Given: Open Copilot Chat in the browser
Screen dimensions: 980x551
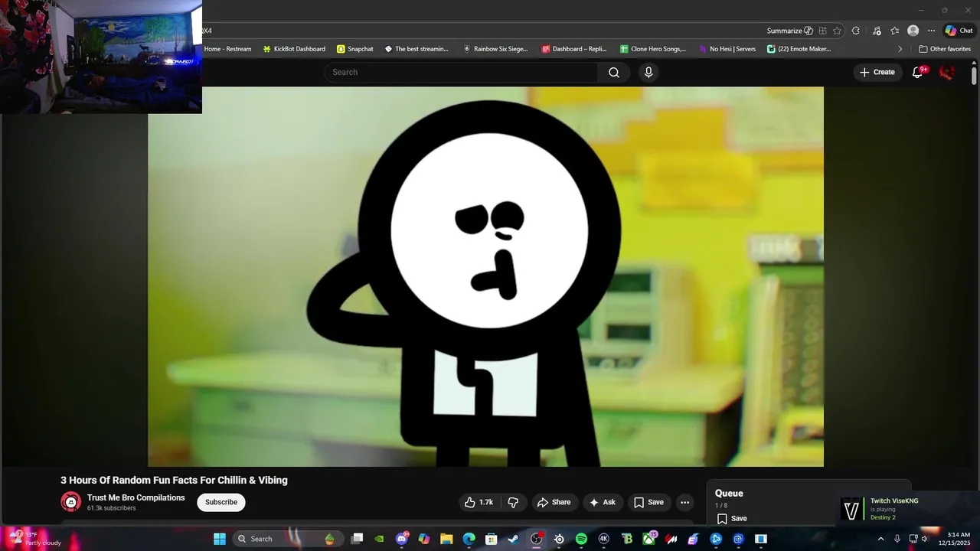Looking at the screenshot, I should point(959,31).
